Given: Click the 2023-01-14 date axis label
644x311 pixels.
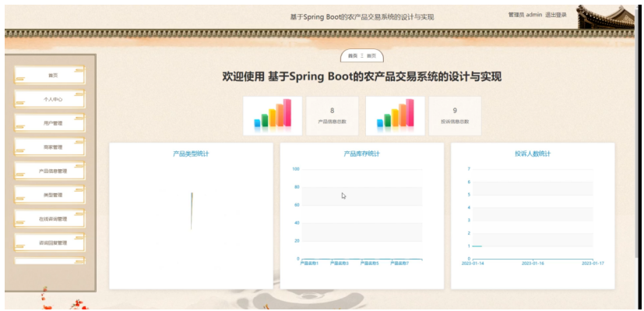Looking at the screenshot, I should coord(473,263).
